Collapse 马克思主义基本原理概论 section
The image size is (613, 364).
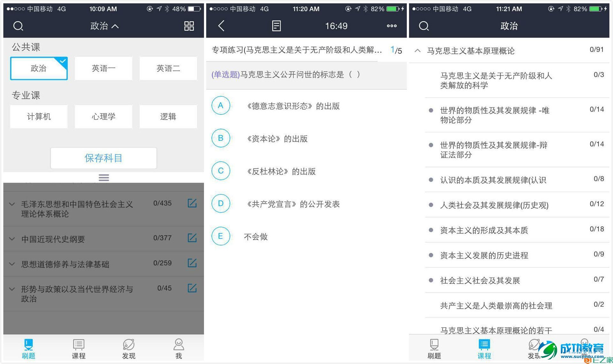(x=418, y=50)
